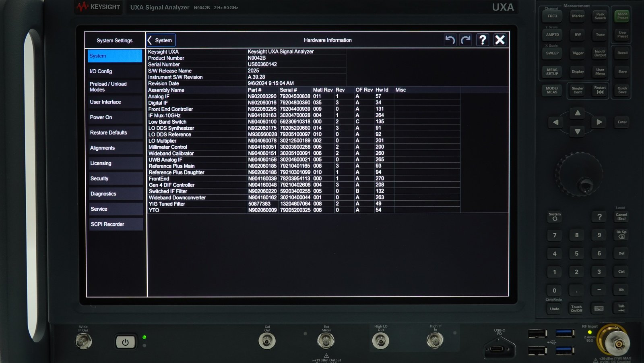This screenshot has width=644, height=363.
Task: Open the Diagnostics tab
Action: [x=115, y=194]
